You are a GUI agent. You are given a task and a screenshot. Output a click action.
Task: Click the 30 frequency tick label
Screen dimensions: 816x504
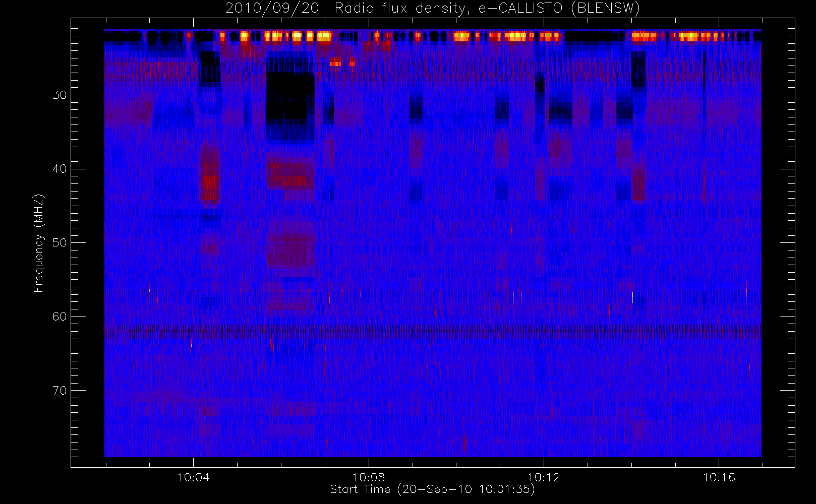(60, 95)
